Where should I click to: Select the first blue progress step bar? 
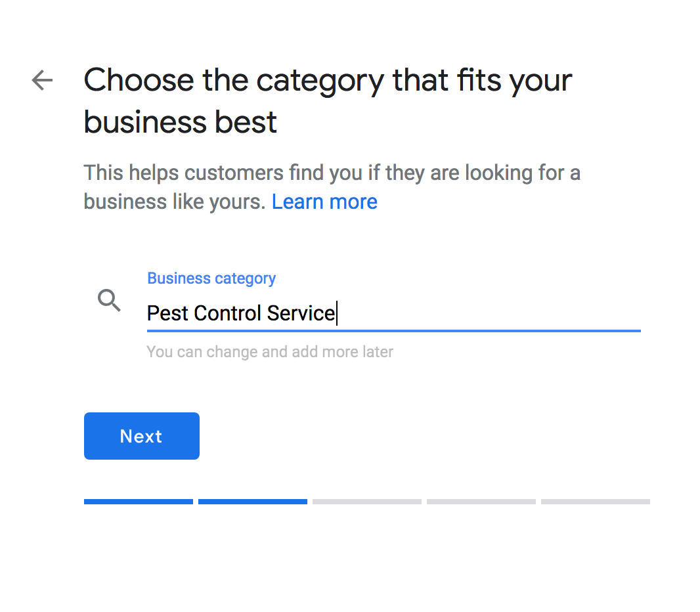139,502
